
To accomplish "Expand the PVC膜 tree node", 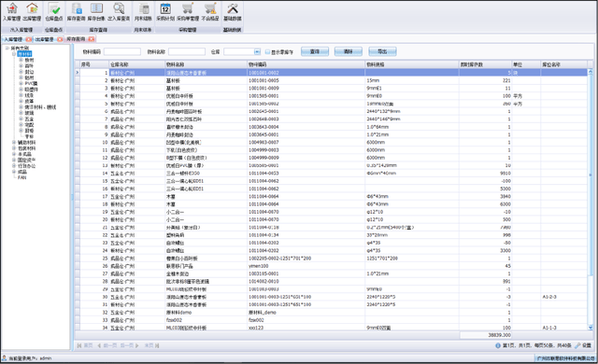I will coord(21,83).
